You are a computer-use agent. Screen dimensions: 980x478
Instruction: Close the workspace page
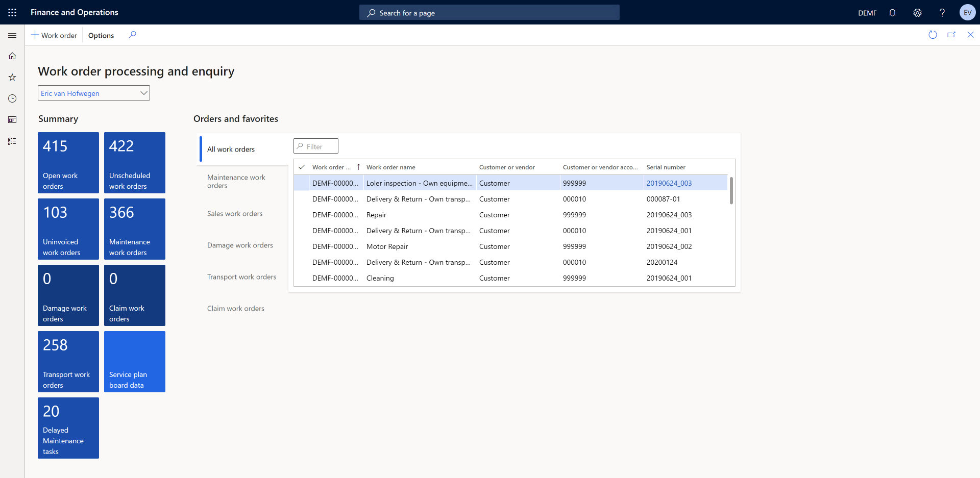tap(970, 35)
